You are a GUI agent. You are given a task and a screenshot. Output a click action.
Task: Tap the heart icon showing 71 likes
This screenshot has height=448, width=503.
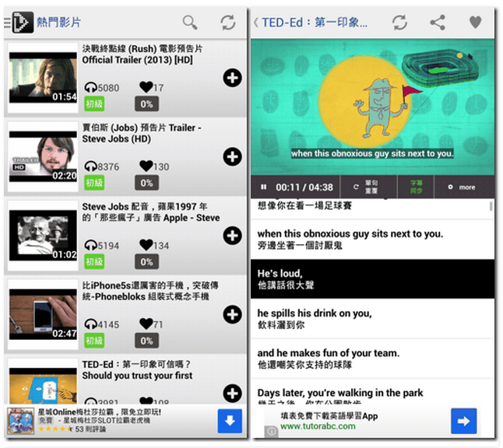coord(146,324)
